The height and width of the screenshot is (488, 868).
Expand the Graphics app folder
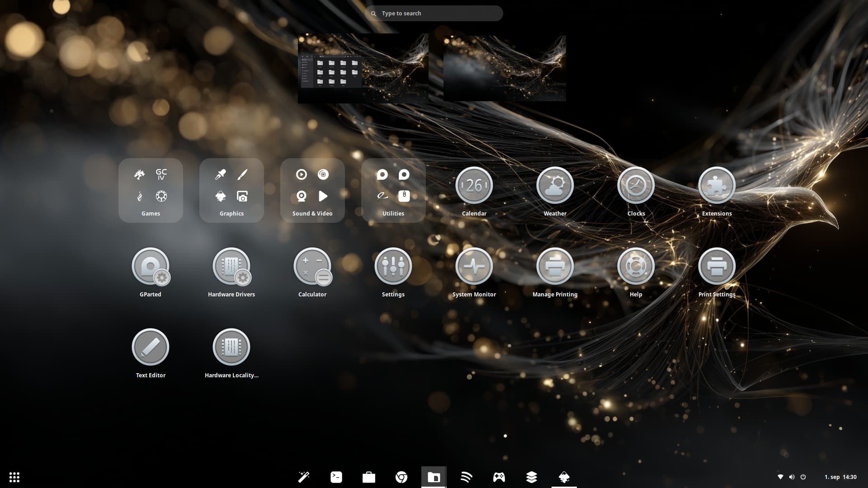click(x=231, y=190)
